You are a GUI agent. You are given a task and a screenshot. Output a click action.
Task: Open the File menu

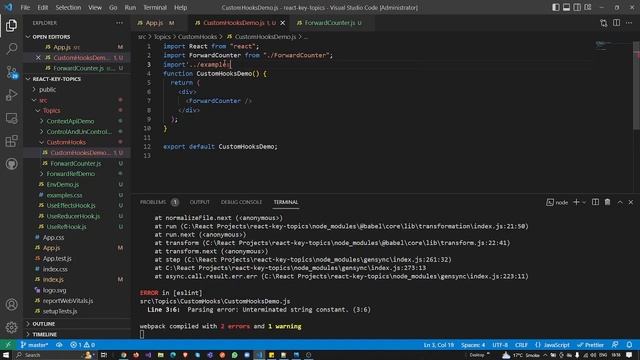pos(25,7)
